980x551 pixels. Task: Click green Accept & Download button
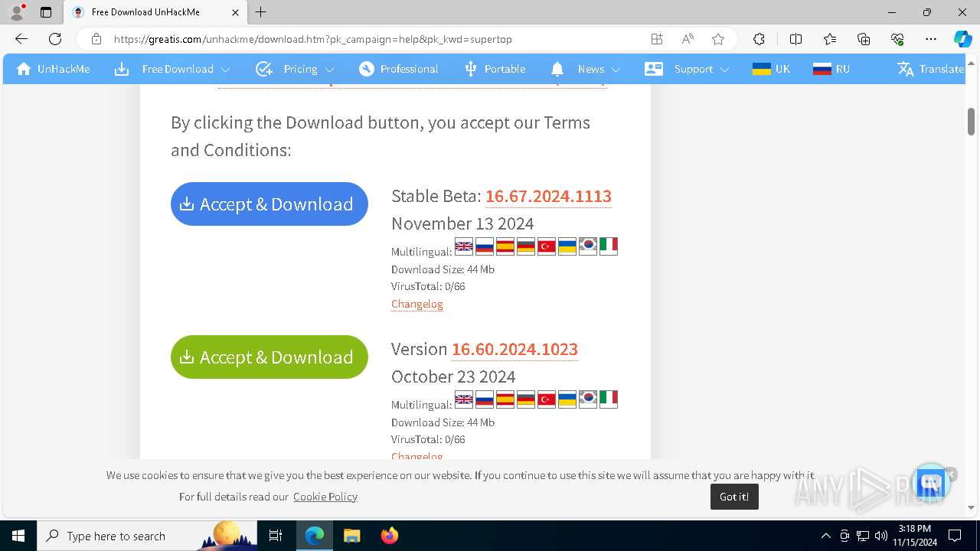pos(269,357)
